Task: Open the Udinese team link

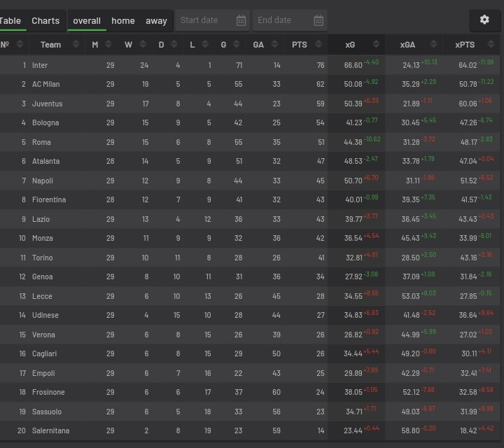Action: coord(45,315)
